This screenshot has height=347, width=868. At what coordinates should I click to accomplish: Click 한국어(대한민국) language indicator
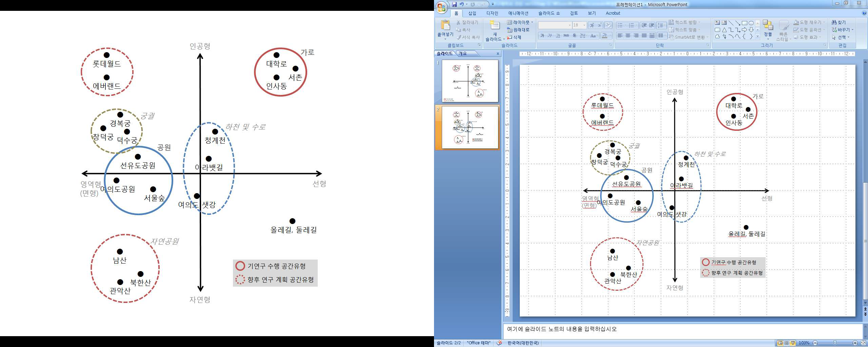pos(523,343)
